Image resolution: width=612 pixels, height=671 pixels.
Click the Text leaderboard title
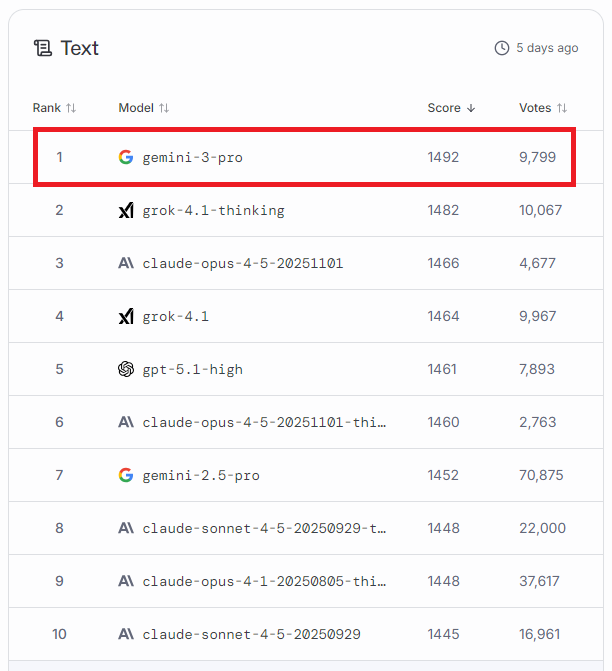pos(80,48)
